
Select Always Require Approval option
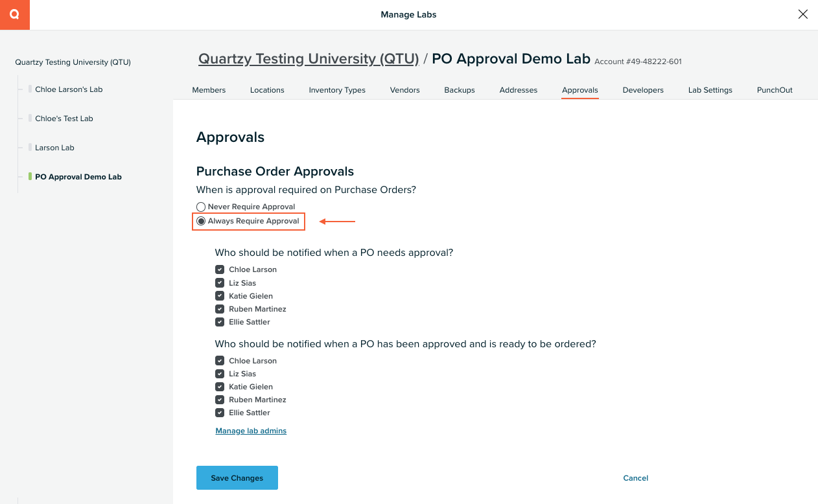tap(201, 221)
